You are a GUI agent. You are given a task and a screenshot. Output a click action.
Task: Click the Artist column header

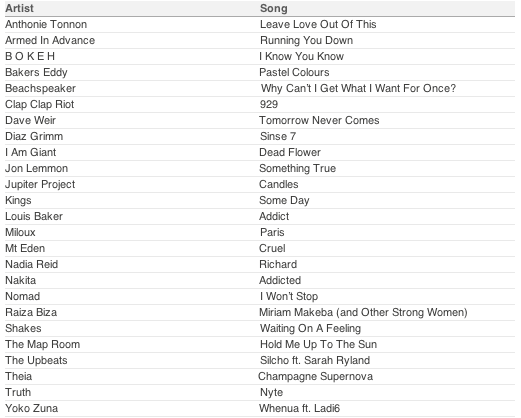point(19,8)
